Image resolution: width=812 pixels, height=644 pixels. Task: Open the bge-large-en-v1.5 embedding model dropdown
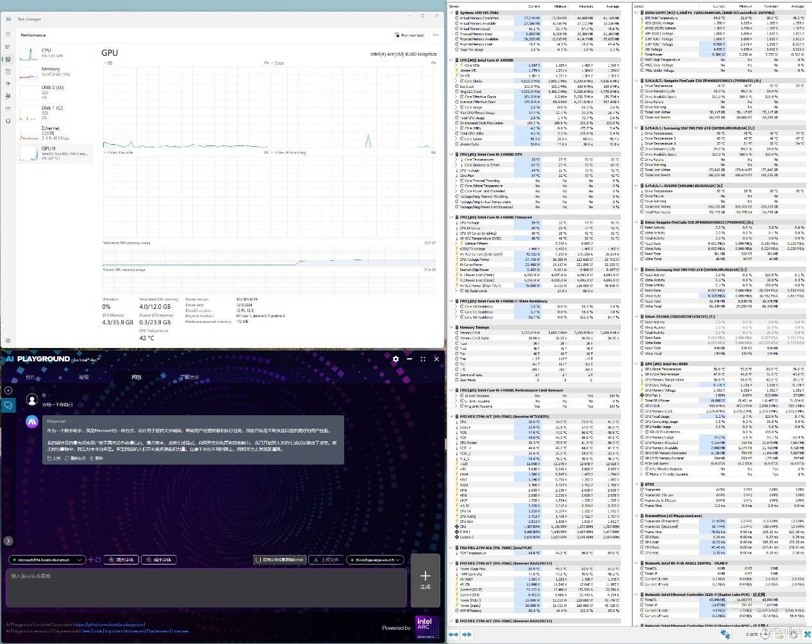coord(375,559)
